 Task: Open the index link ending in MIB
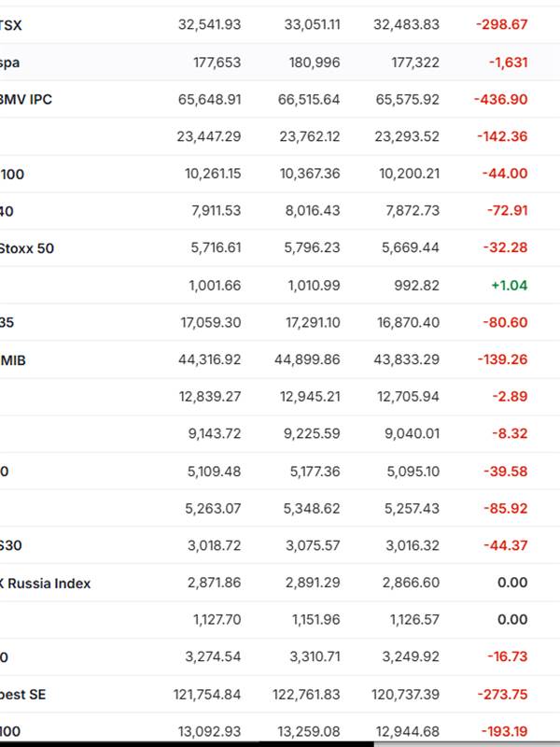[x=13, y=360]
